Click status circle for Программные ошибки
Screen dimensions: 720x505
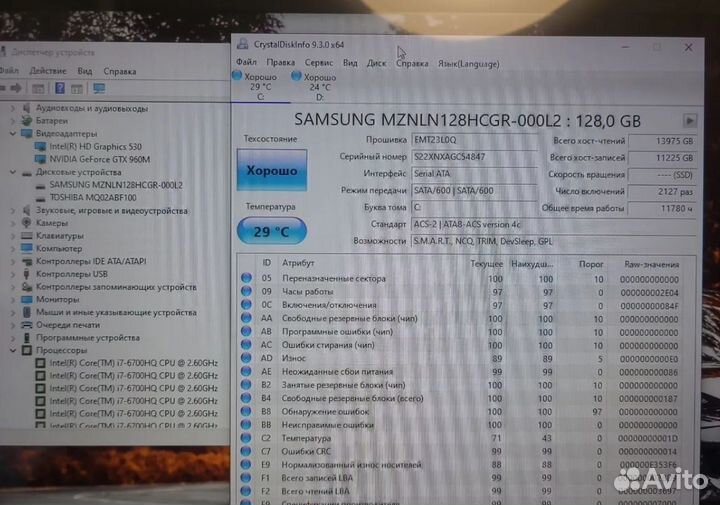(246, 331)
